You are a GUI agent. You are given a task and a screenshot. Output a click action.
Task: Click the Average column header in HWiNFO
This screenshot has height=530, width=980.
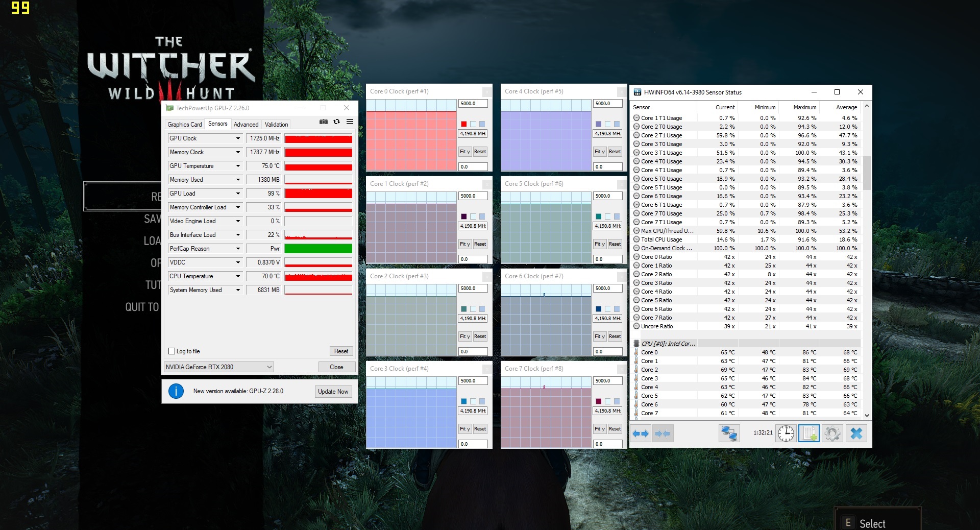846,107
